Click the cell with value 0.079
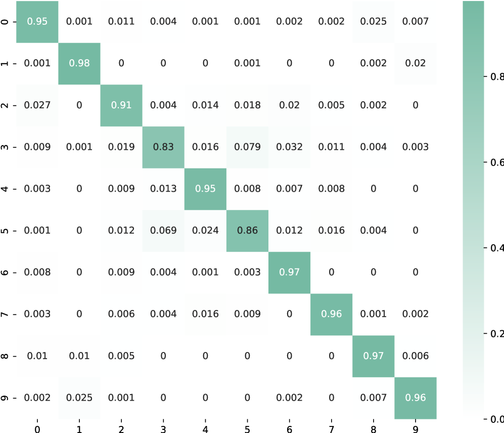Image resolution: width=504 pixels, height=433 pixels. [x=247, y=147]
